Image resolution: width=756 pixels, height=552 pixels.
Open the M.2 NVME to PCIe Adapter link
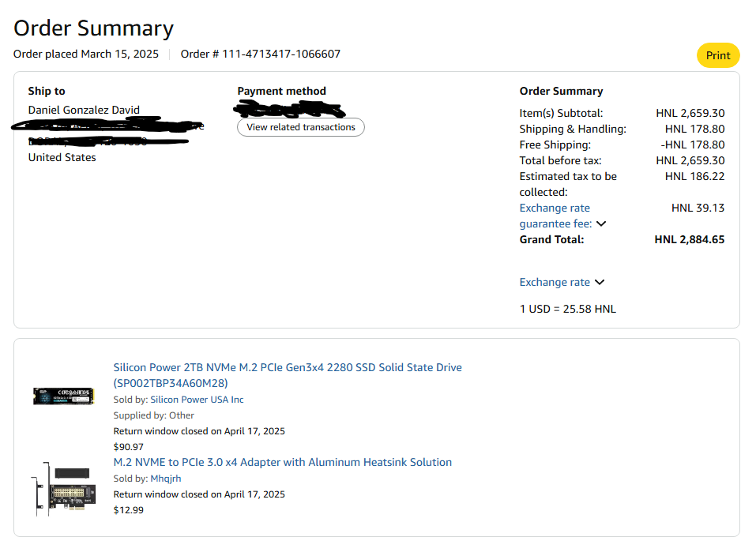[283, 462]
